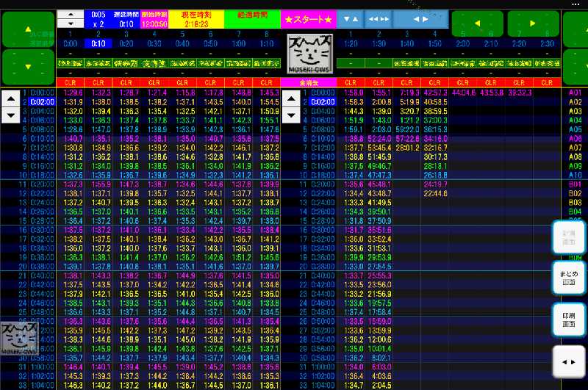
Task: Decrease the interval with the top stepper down arrow
Action: pos(71,24)
